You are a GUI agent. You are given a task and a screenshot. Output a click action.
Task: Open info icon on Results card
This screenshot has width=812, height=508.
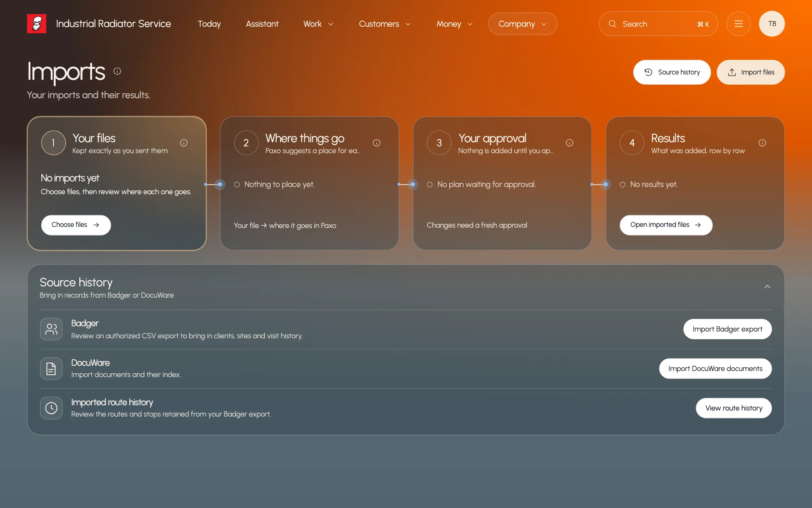(762, 143)
